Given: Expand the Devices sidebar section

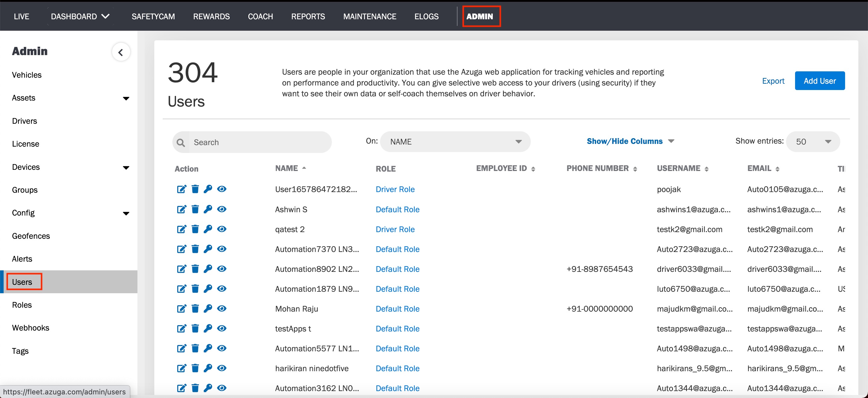Looking at the screenshot, I should click(x=126, y=167).
